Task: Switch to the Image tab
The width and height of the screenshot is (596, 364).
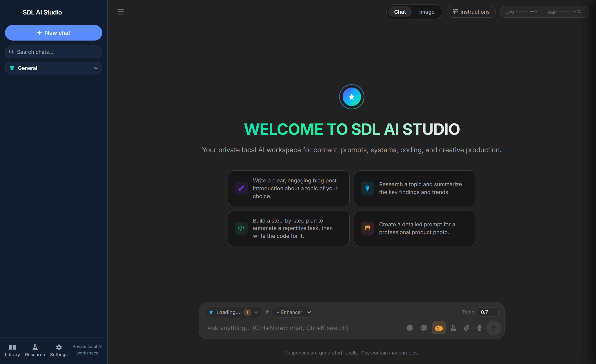Action: click(x=427, y=12)
